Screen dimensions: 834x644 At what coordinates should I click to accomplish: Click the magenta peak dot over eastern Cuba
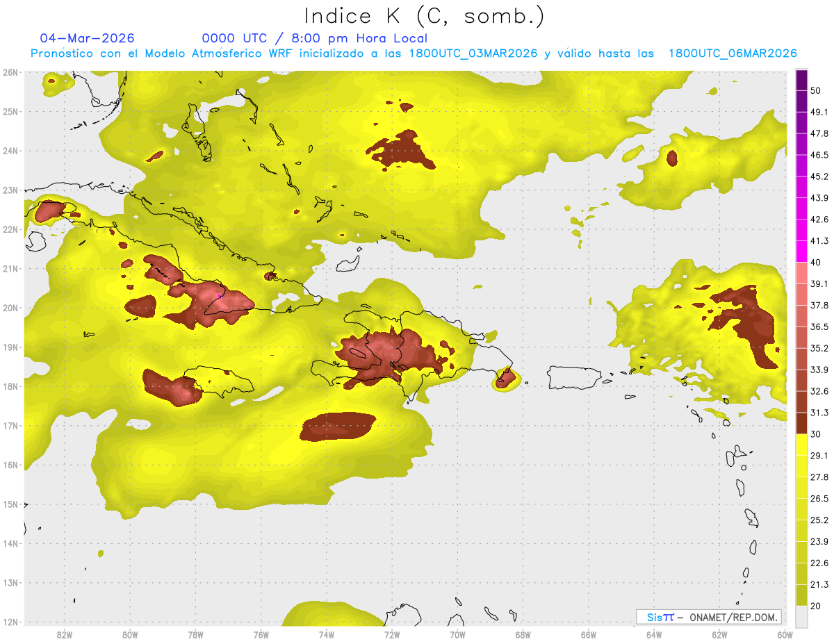coord(219,295)
